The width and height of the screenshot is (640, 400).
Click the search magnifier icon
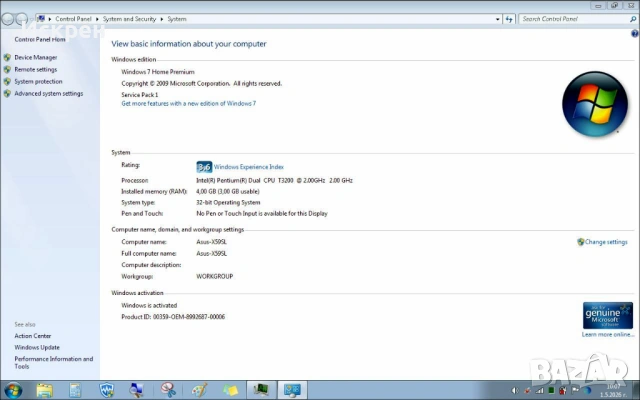coord(633,19)
